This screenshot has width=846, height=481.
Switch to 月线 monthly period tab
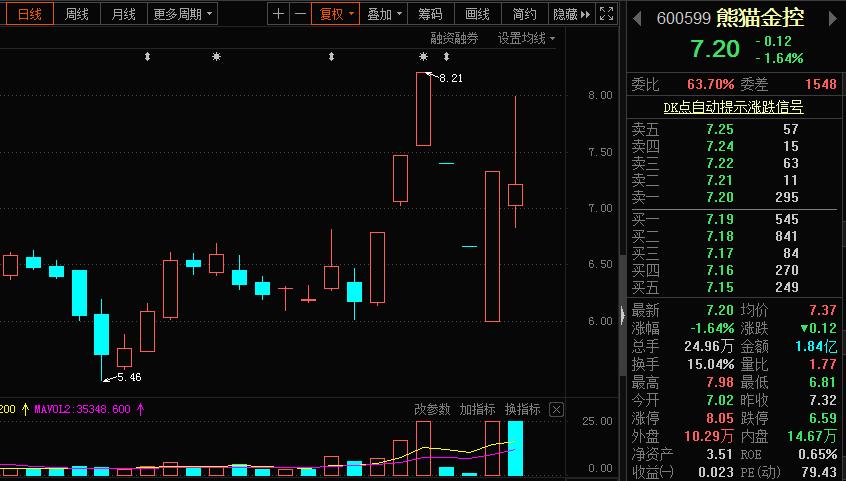124,14
